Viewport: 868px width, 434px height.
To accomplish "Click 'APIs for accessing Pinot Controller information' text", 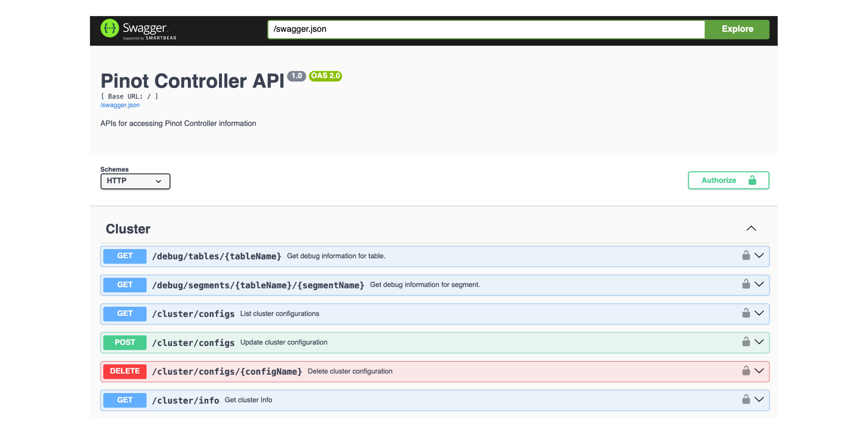I will tap(178, 124).
